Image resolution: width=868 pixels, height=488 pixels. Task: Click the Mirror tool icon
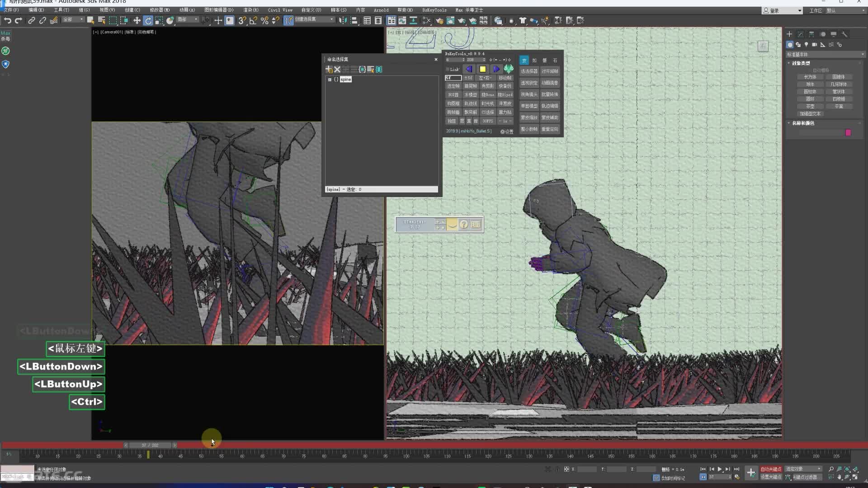(343, 20)
